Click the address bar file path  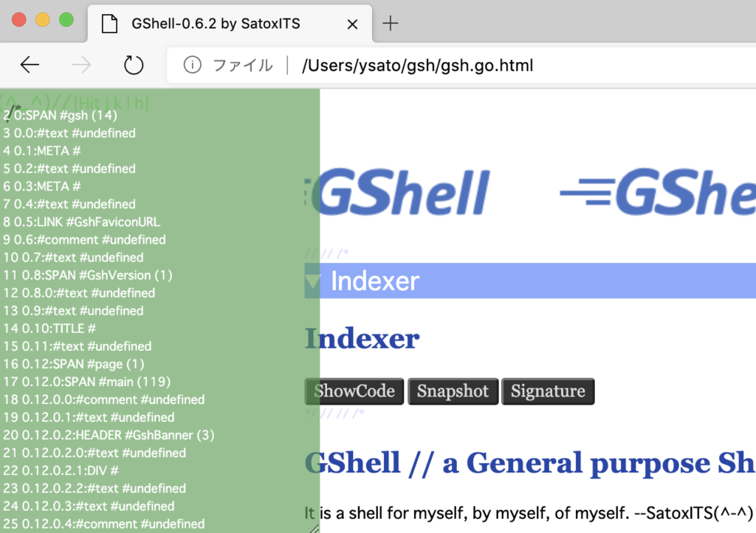click(x=417, y=66)
